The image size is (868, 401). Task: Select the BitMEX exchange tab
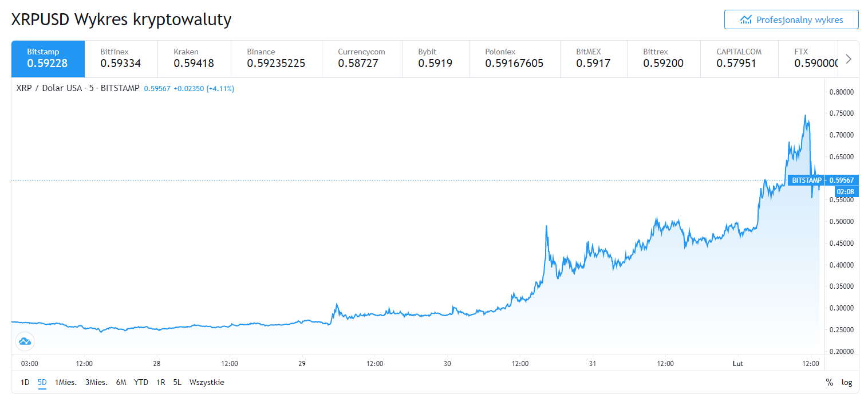point(594,59)
